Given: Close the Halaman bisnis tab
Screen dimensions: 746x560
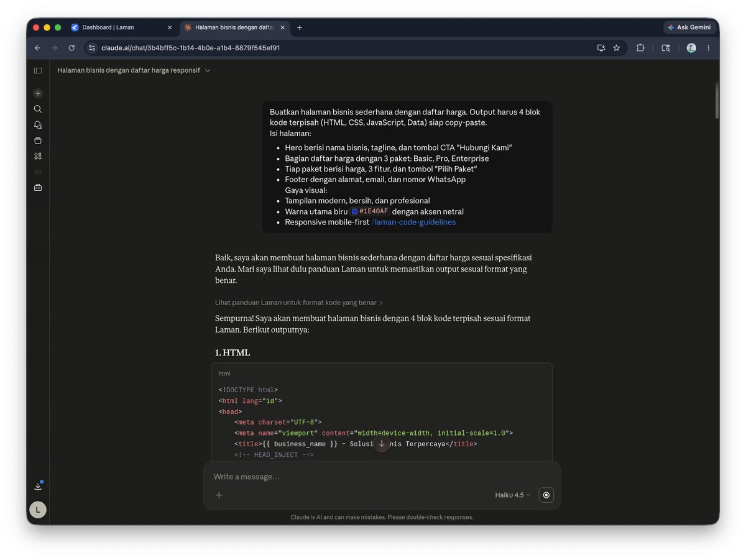Looking at the screenshot, I should pyautogui.click(x=283, y=27).
